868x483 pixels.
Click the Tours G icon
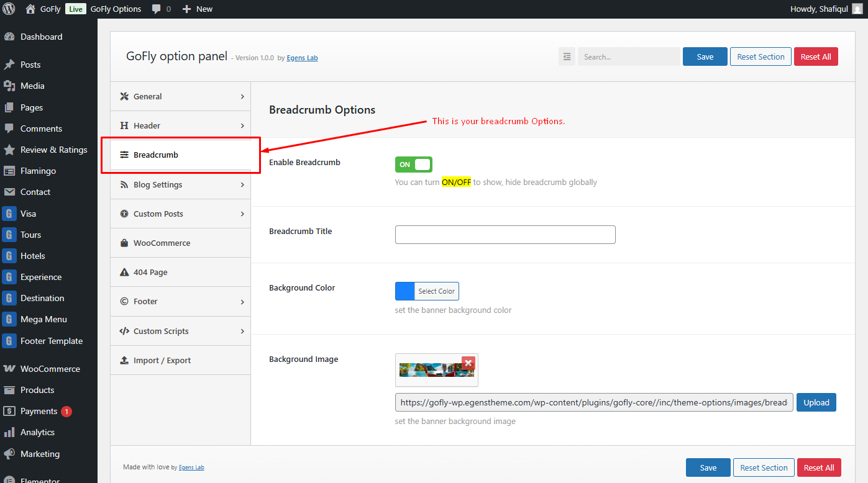9,235
